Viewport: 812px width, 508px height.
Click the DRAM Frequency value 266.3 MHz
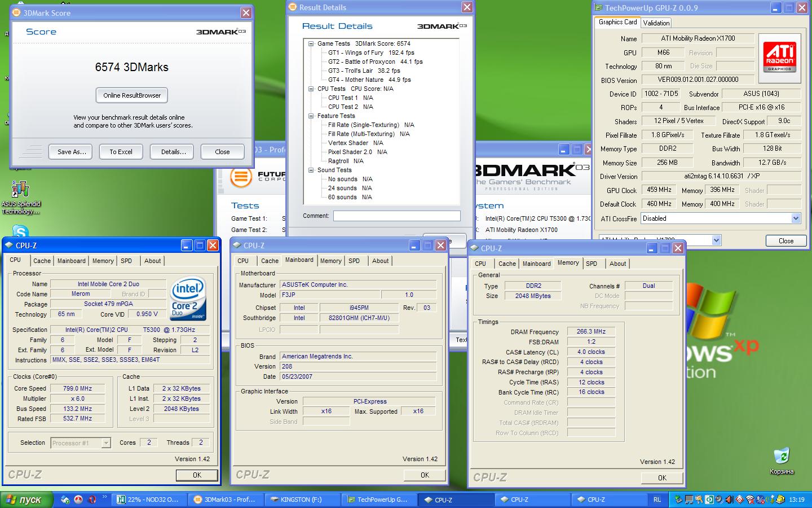[x=591, y=331]
